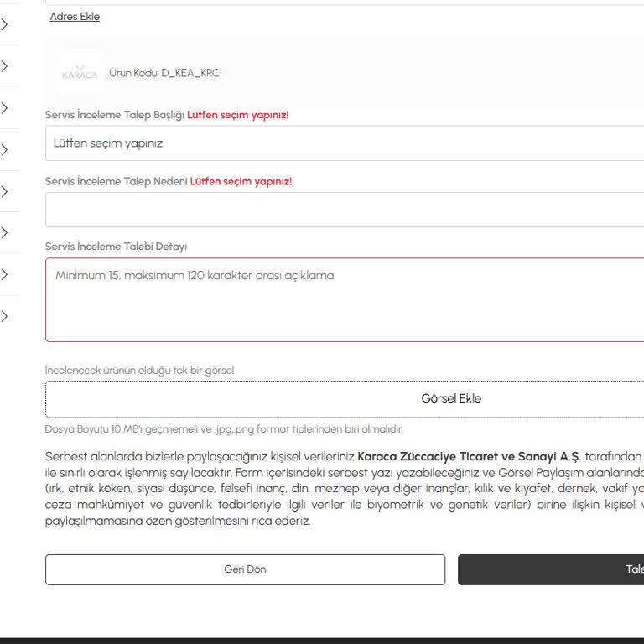Open the Servis İnceleme Talep Başlığı dropdown
The width and height of the screenshot is (644, 644).
coord(344,143)
